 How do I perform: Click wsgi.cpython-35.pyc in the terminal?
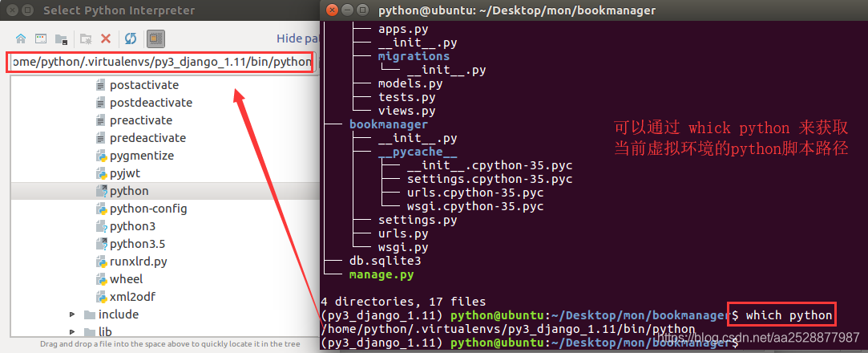[475, 206]
